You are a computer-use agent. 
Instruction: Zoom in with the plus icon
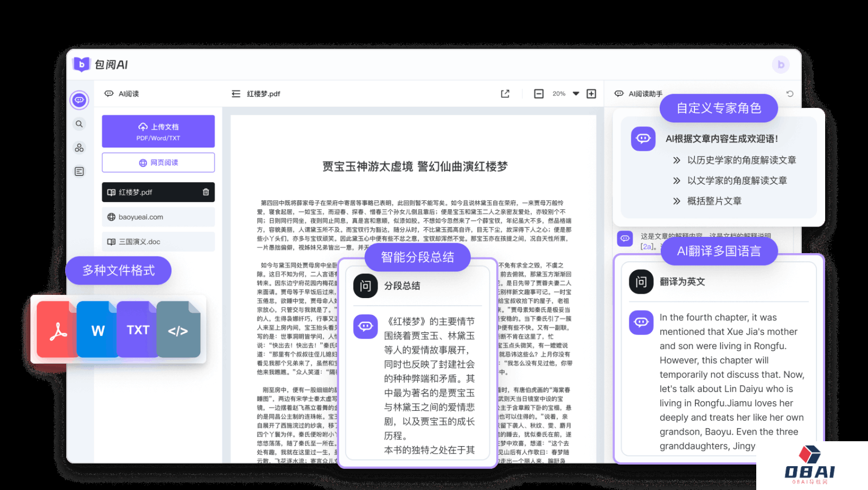coord(591,94)
